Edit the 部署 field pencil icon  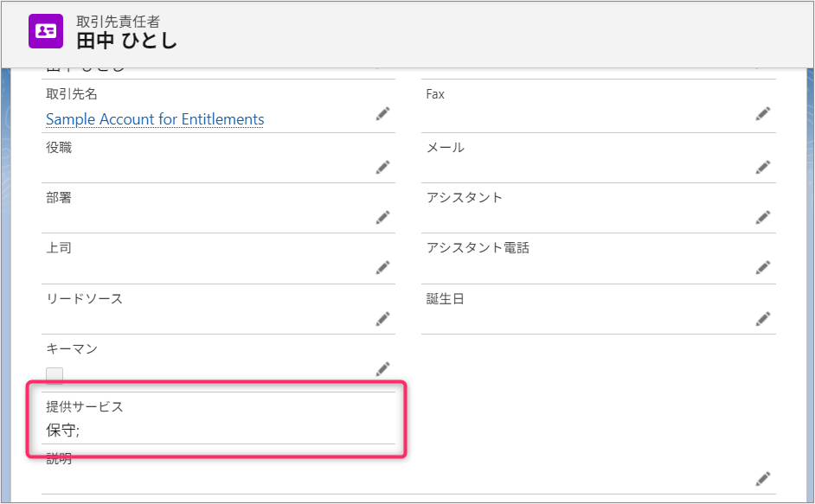pyautogui.click(x=382, y=217)
